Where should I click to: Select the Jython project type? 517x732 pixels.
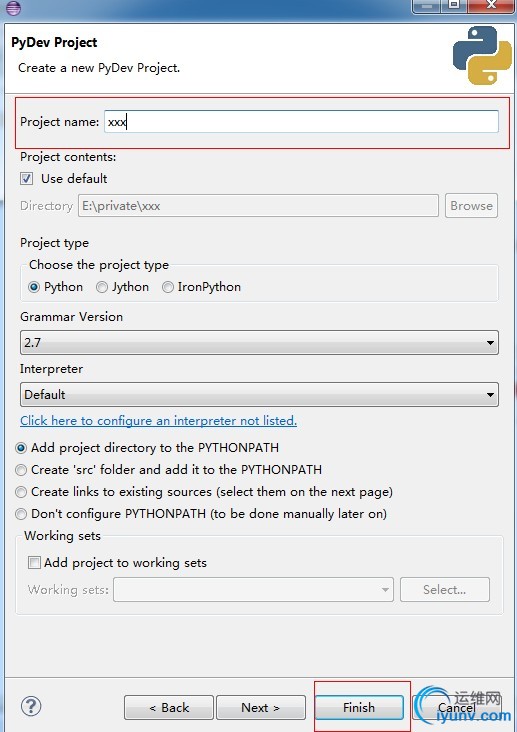[x=102, y=287]
